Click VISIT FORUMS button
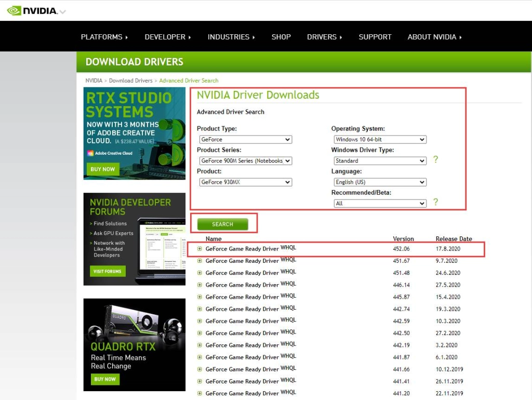 108,271
